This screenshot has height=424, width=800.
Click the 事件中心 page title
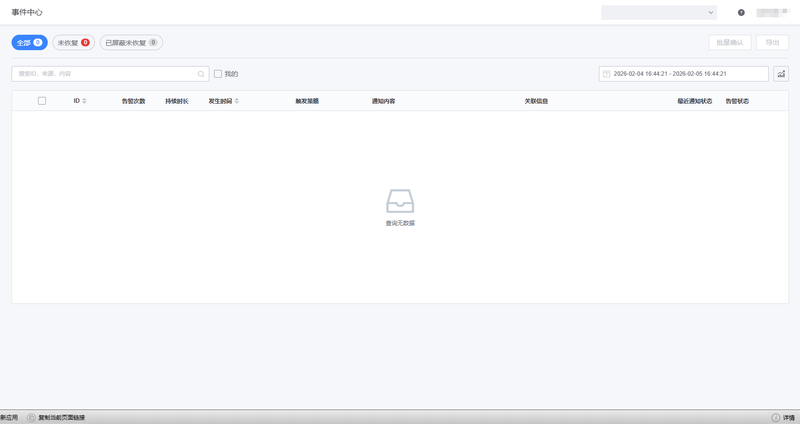tap(27, 12)
